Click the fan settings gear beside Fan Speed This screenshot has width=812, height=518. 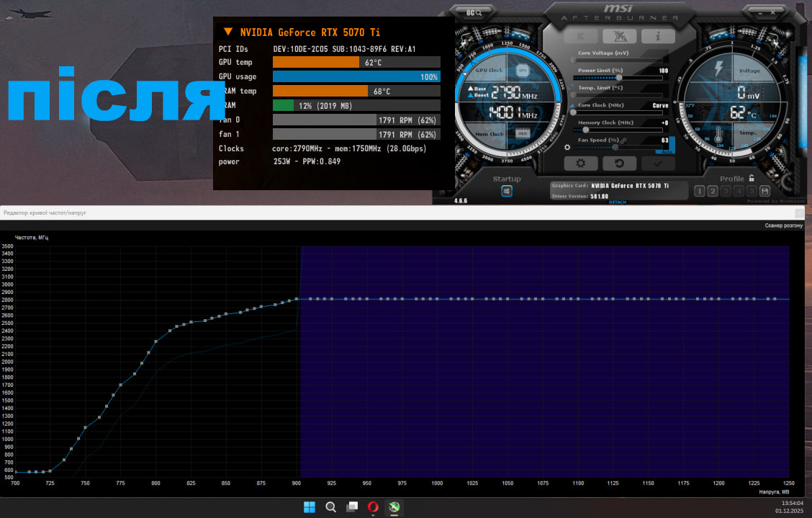point(568,147)
